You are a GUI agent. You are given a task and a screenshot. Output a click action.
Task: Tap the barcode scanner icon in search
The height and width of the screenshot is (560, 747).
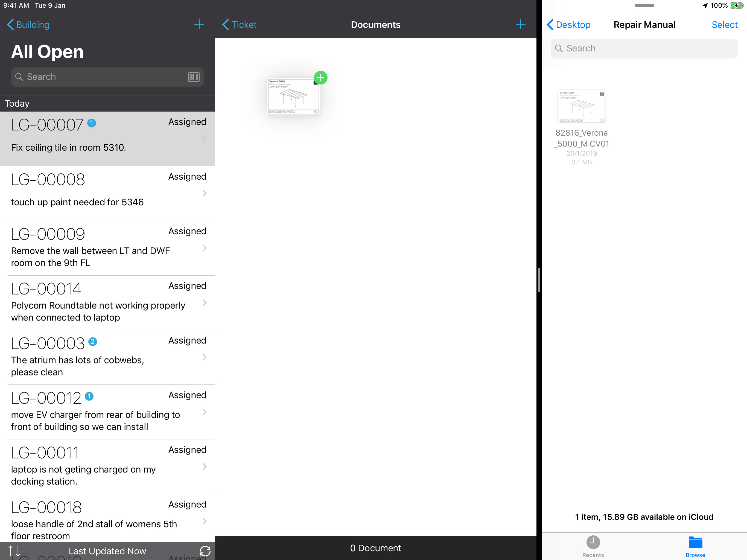click(x=194, y=77)
